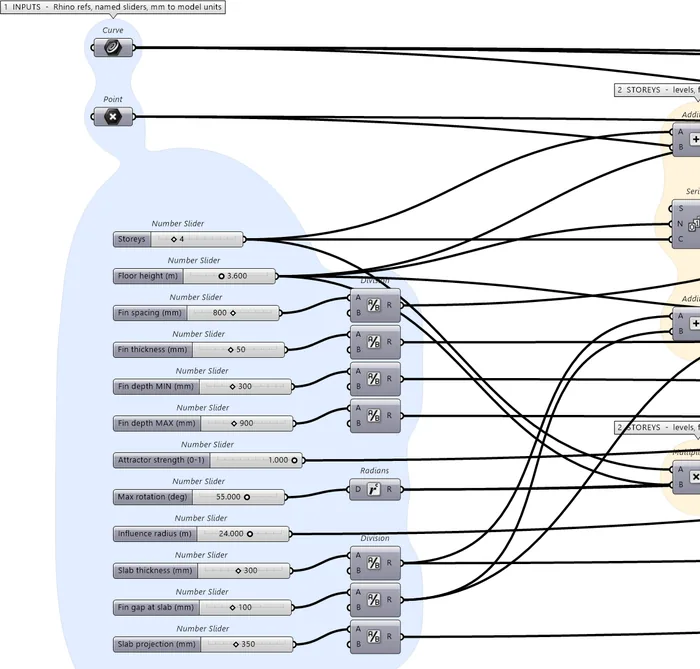Click R output of Fin depth MIN Division
Screen dimensions: 700x669
[x=389, y=379]
